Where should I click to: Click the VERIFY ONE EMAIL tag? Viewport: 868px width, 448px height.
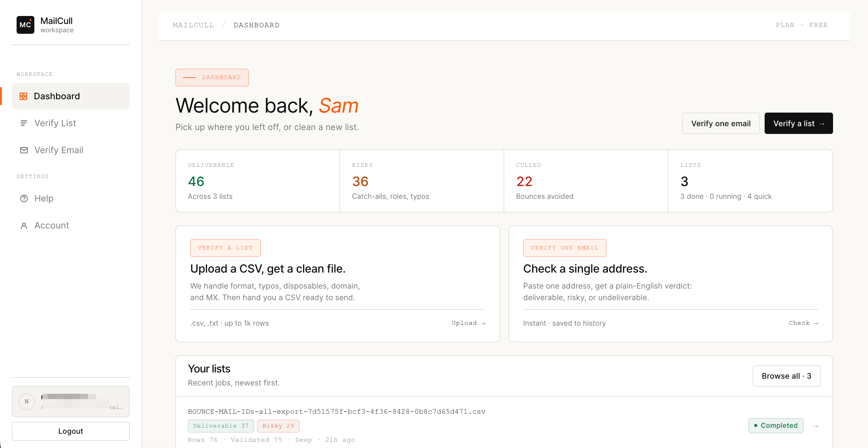click(x=564, y=248)
